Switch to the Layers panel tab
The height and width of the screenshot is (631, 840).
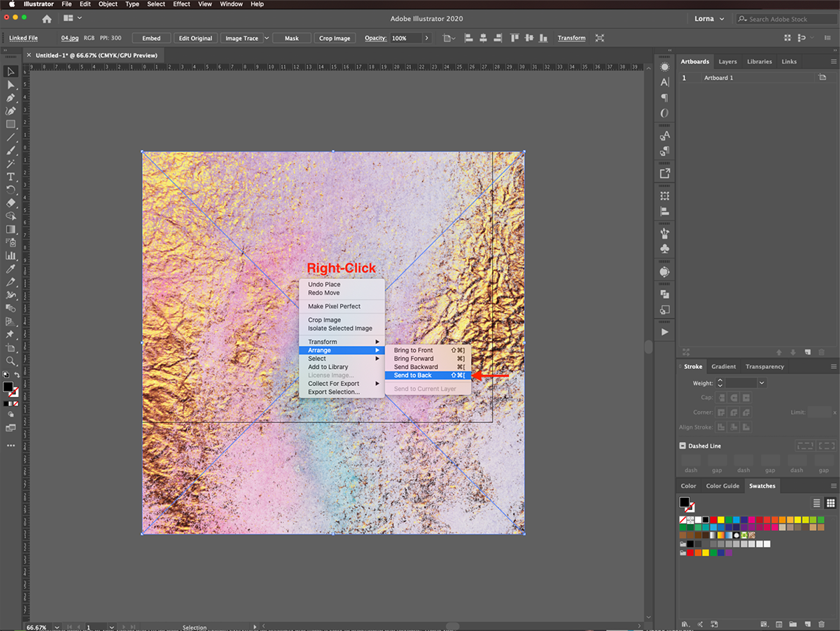pos(727,62)
